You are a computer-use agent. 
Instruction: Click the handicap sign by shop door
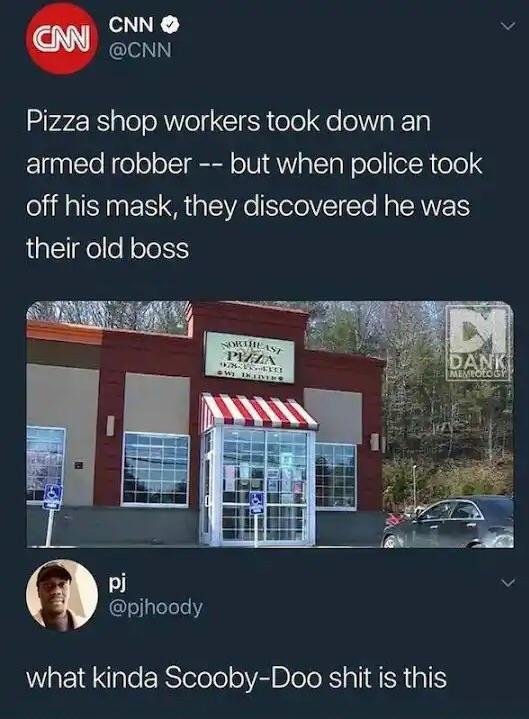[x=256, y=503]
